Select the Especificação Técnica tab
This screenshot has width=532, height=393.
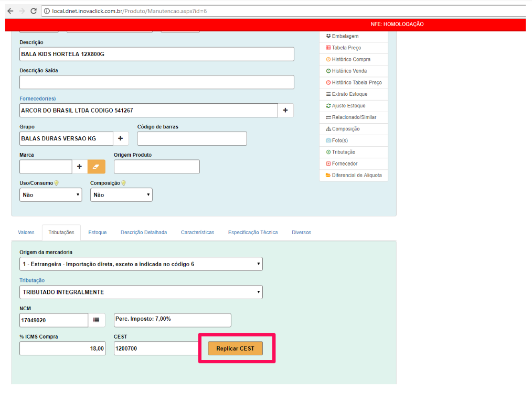tap(252, 232)
